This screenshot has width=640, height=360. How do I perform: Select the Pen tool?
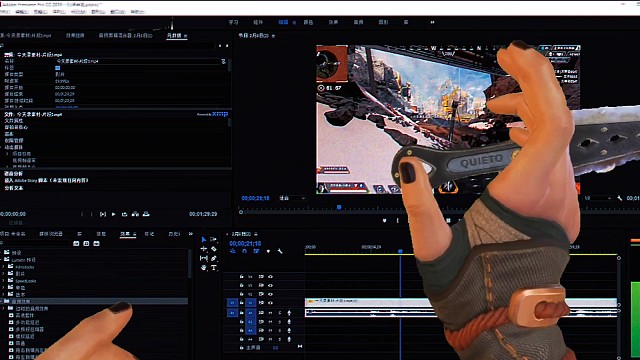point(213,258)
